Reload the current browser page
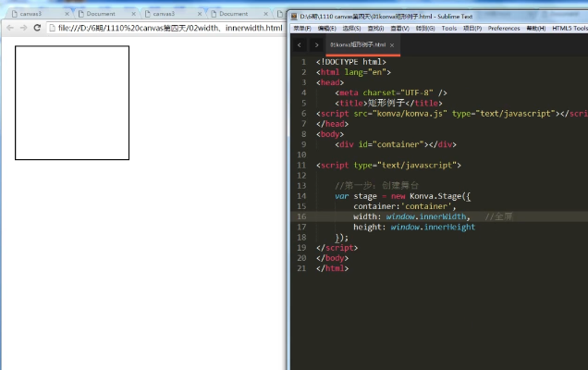 click(x=37, y=28)
